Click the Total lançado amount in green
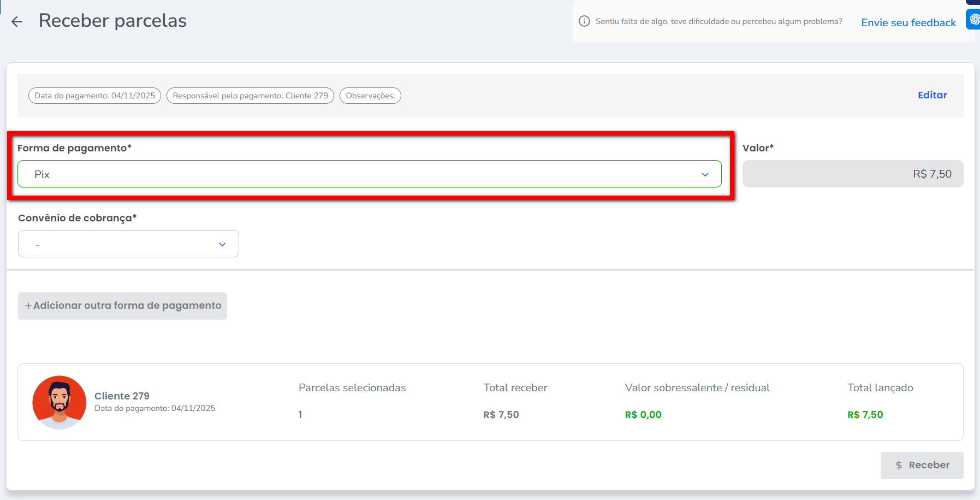The width and height of the screenshot is (980, 500). click(x=865, y=415)
